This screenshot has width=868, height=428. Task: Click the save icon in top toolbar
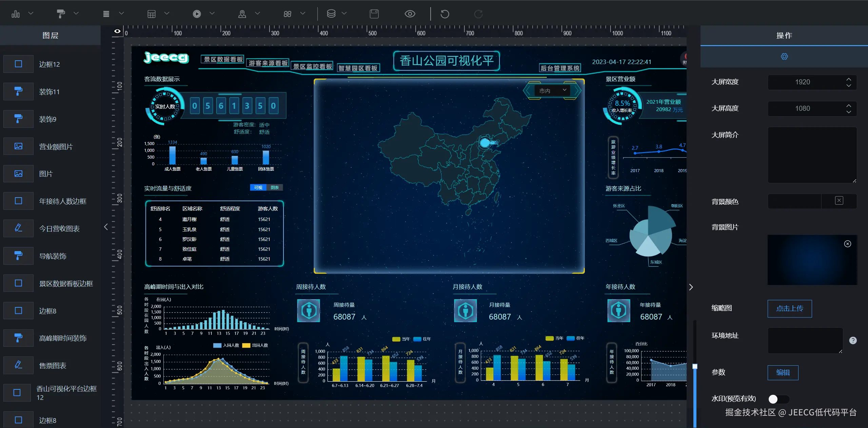[374, 14]
